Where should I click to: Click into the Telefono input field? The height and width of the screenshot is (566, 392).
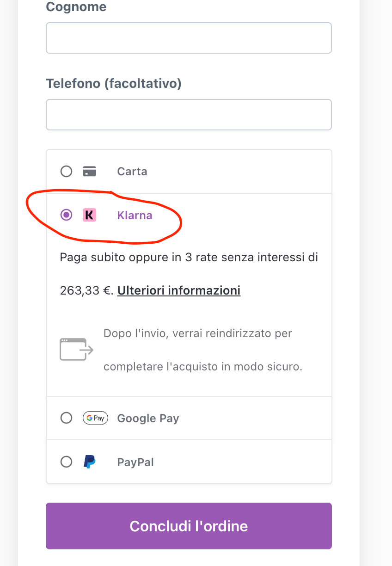pyautogui.click(x=189, y=115)
